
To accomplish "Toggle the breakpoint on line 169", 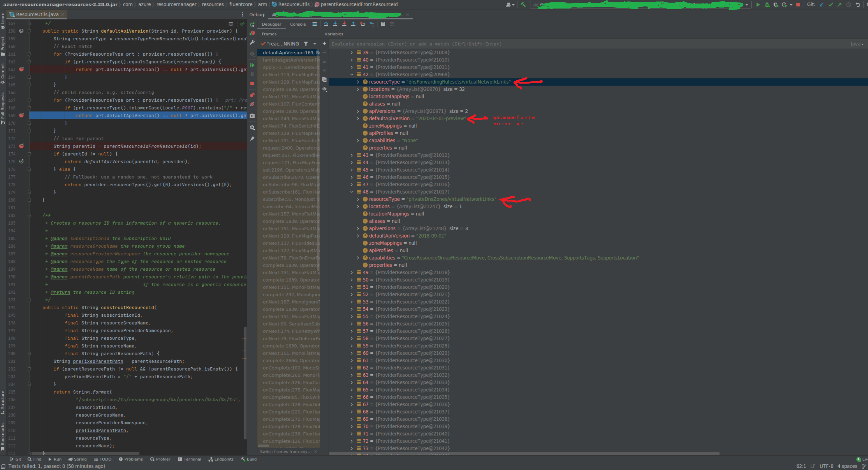I will (21, 115).
